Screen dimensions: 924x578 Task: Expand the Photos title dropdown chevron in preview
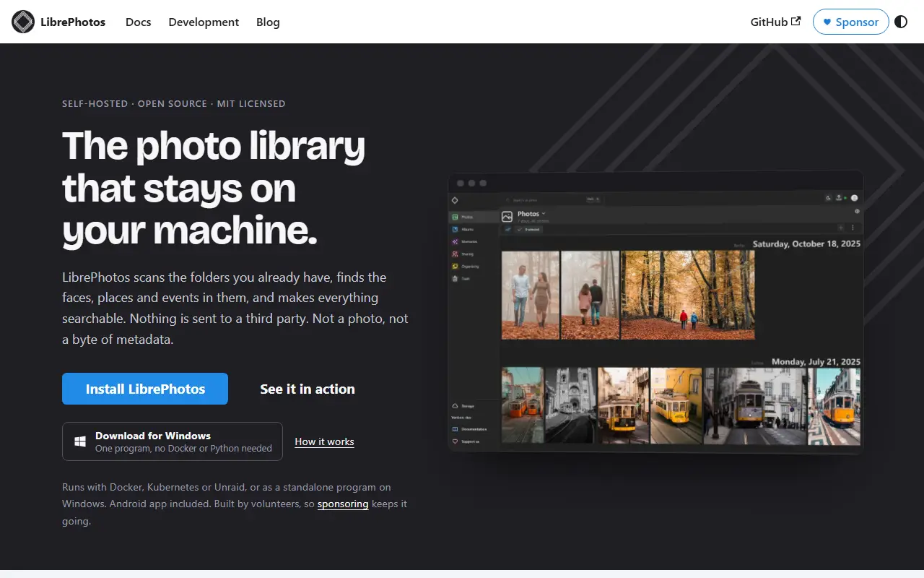544,213
